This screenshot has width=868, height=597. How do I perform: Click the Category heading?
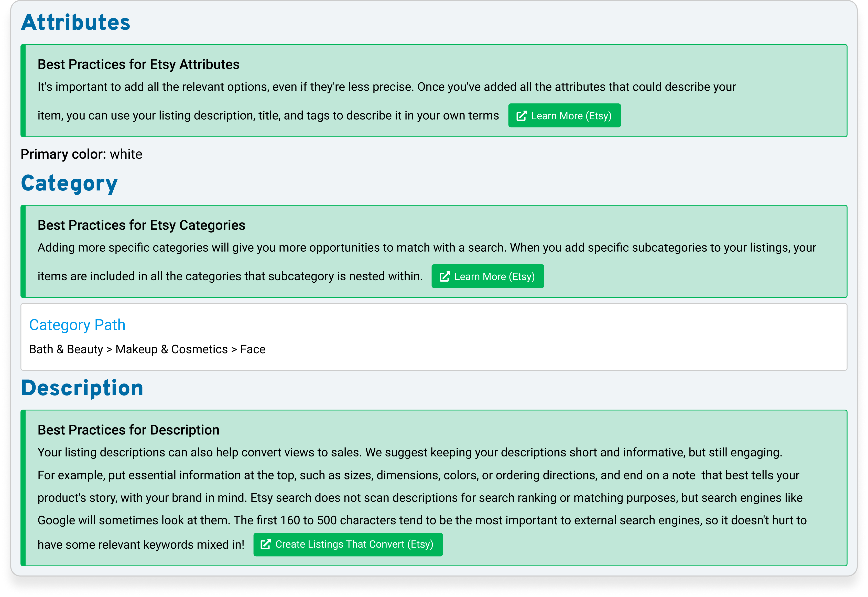[69, 184]
